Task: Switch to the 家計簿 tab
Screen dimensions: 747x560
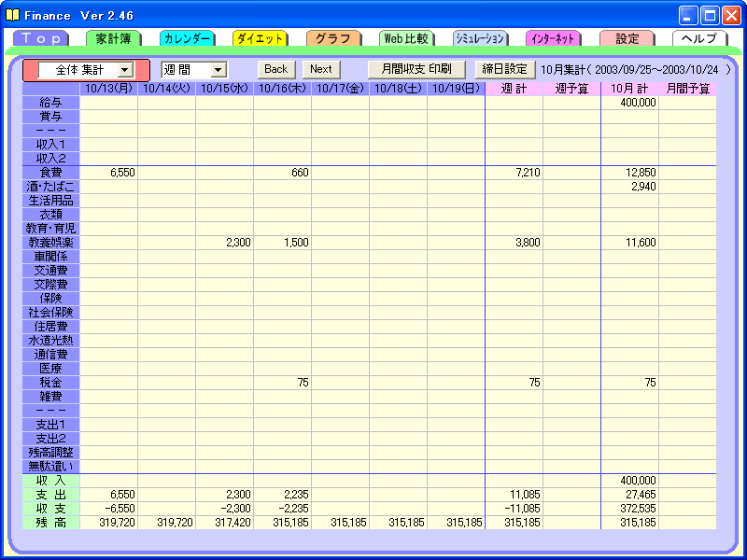Action: (113, 38)
